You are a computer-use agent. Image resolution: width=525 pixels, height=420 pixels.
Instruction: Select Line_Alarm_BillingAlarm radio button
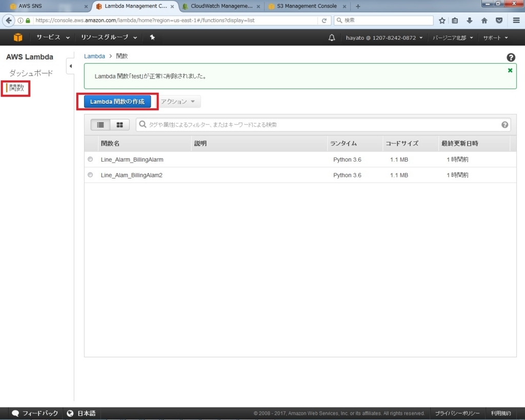coord(90,159)
